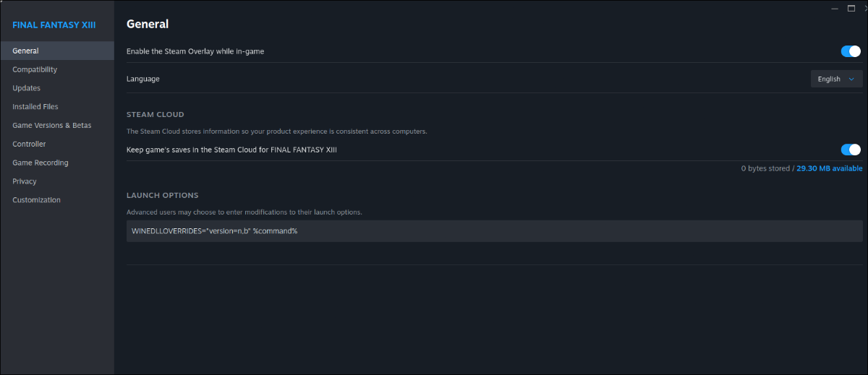Open the Installed Files section
This screenshot has width=868, height=375.
tap(35, 107)
